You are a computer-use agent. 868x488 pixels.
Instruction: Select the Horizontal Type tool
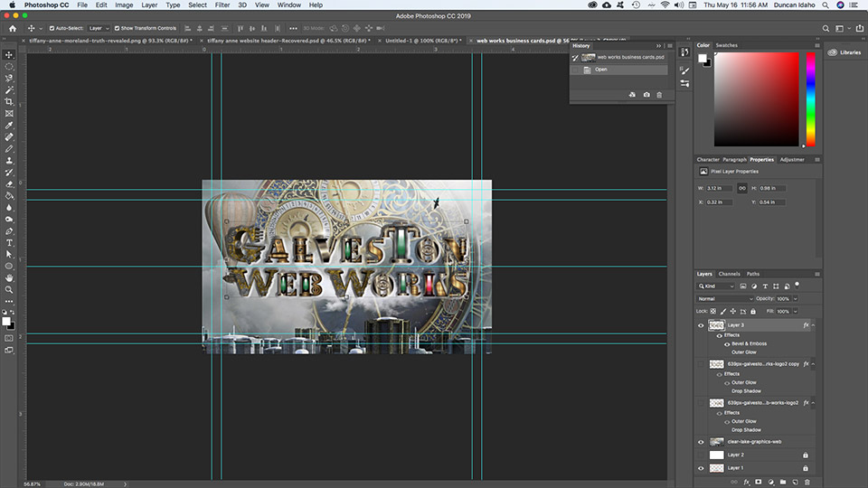9,243
